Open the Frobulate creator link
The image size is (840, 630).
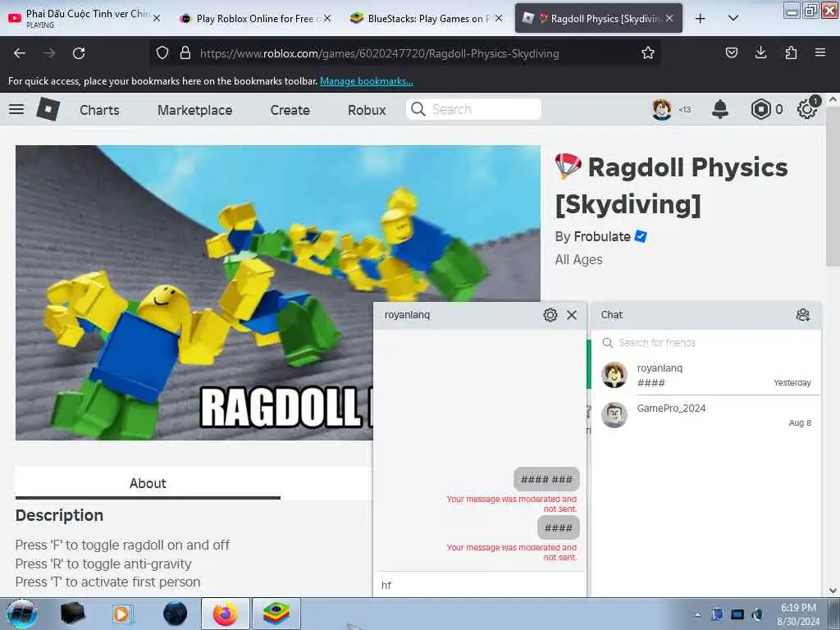pyautogui.click(x=601, y=236)
